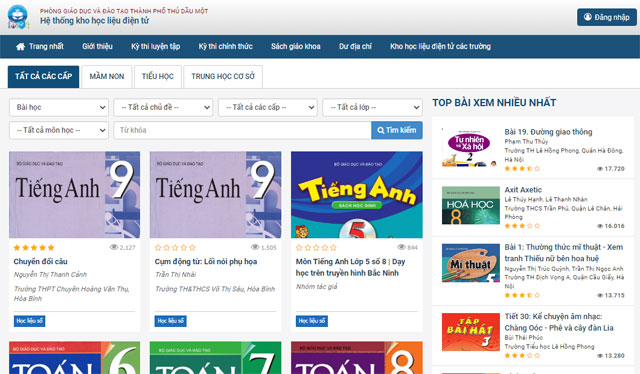Select the Tất cả các cấp tab
The width and height of the screenshot is (640, 374).
coord(43,76)
